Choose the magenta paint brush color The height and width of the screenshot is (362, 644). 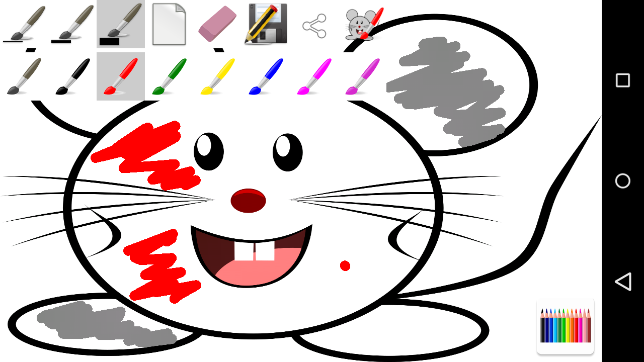[314, 76]
